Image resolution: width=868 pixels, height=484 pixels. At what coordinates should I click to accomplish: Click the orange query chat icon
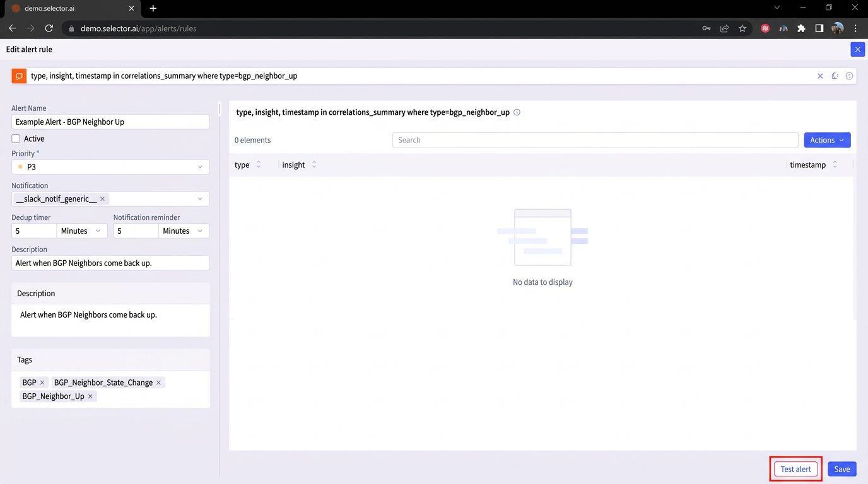19,76
